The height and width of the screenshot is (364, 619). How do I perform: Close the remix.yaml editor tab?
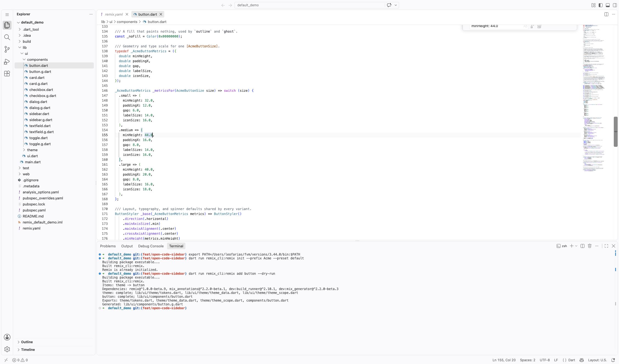pos(127,14)
